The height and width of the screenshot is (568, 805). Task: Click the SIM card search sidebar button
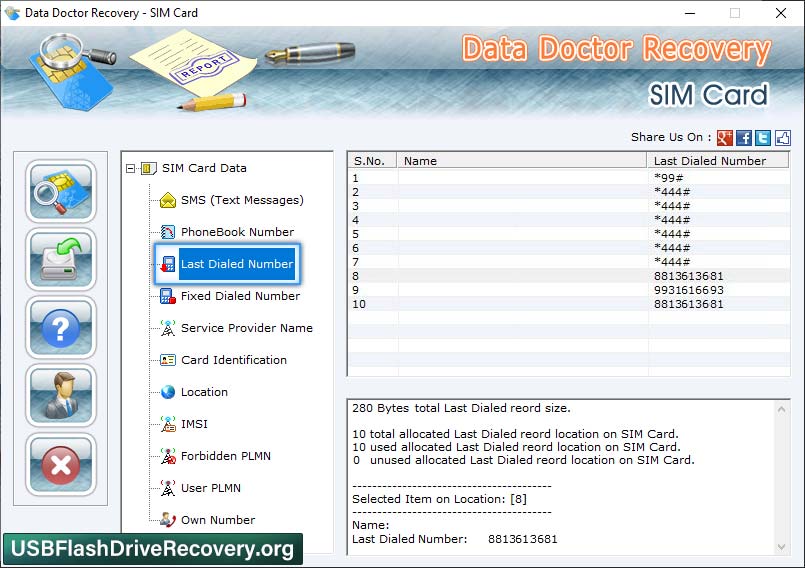coord(61,191)
